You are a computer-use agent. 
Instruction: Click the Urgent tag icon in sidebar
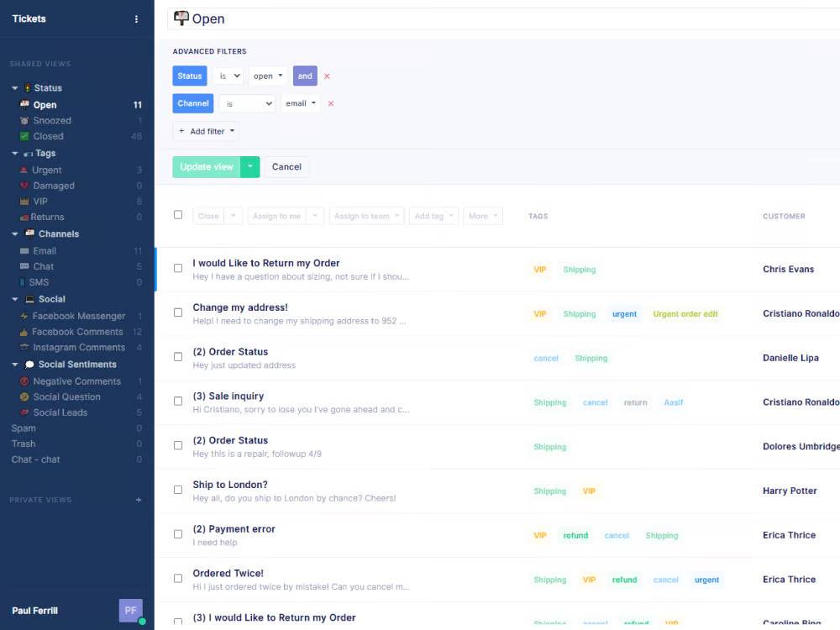24,170
